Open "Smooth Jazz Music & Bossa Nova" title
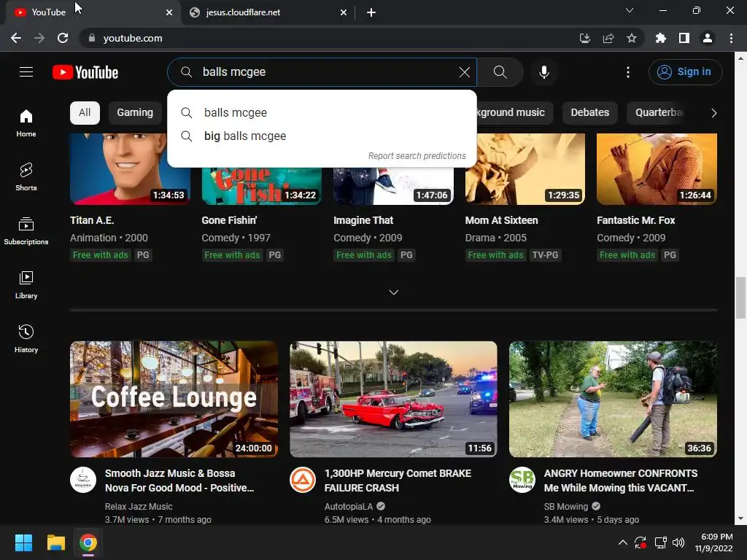 click(179, 481)
